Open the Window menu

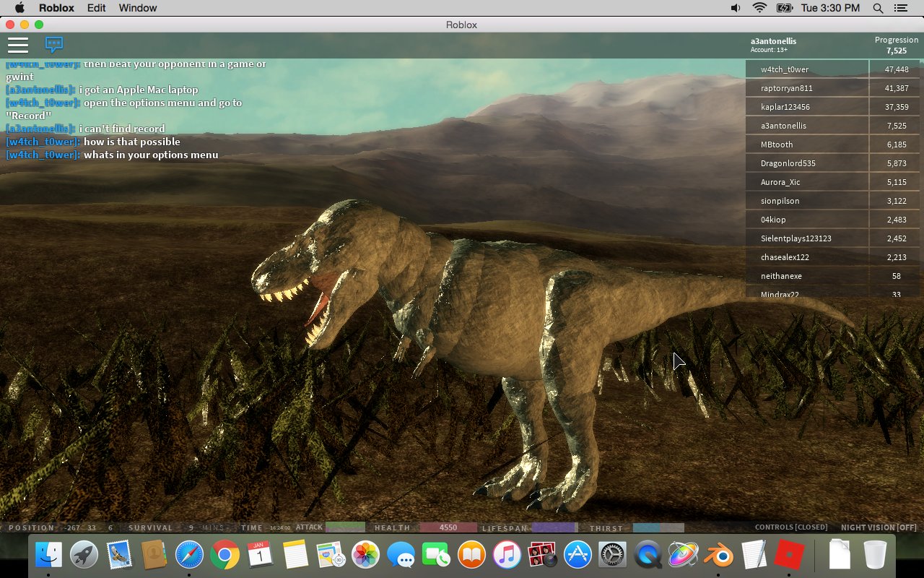[x=137, y=8]
